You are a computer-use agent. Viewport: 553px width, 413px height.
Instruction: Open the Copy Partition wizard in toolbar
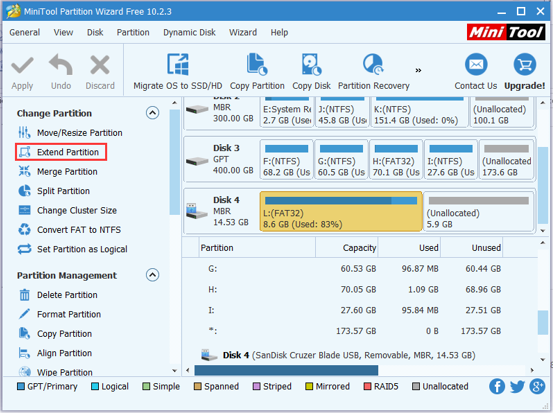[x=257, y=71]
